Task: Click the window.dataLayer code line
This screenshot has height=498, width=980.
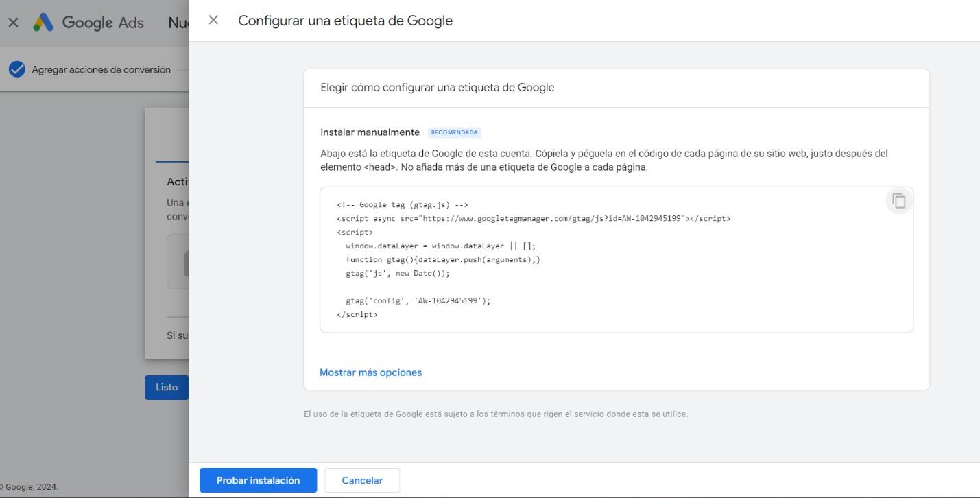Action: [x=441, y=246]
